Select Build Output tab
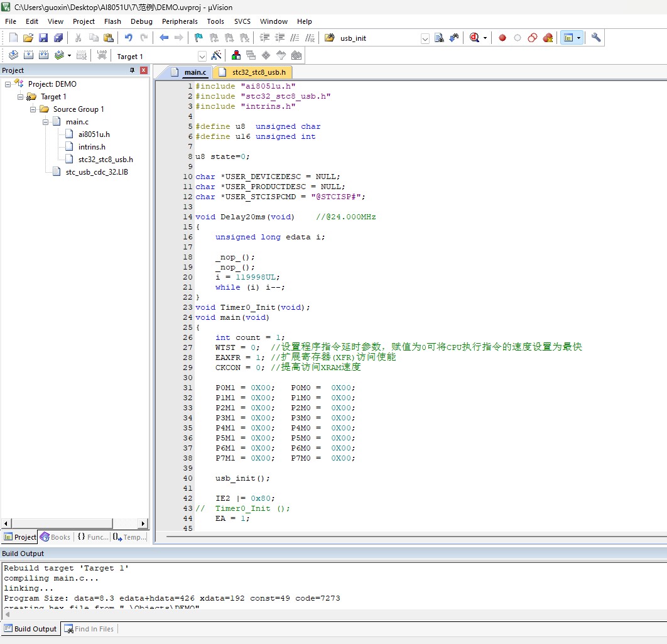This screenshot has height=644, width=667. 30,629
